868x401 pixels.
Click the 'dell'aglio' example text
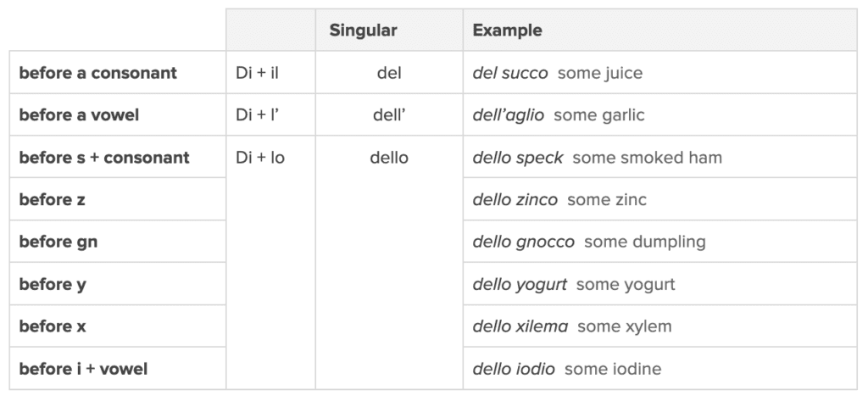point(509,115)
